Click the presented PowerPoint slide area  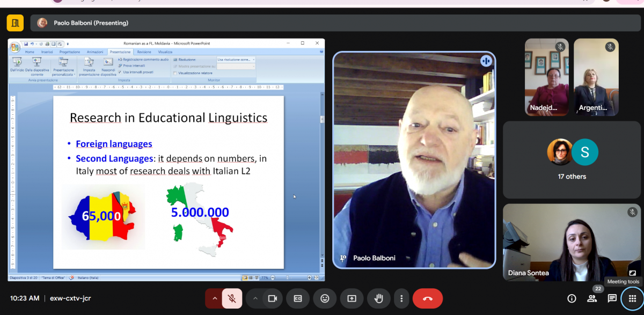168,182
